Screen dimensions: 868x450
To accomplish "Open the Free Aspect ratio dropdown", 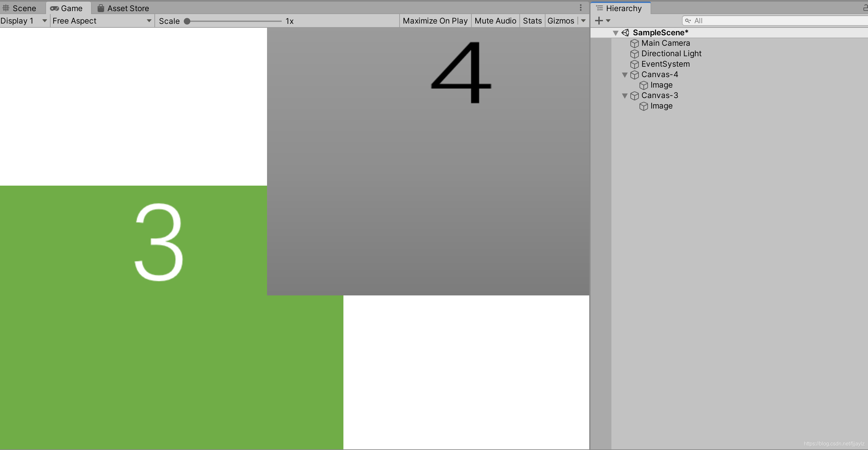I will [x=102, y=21].
